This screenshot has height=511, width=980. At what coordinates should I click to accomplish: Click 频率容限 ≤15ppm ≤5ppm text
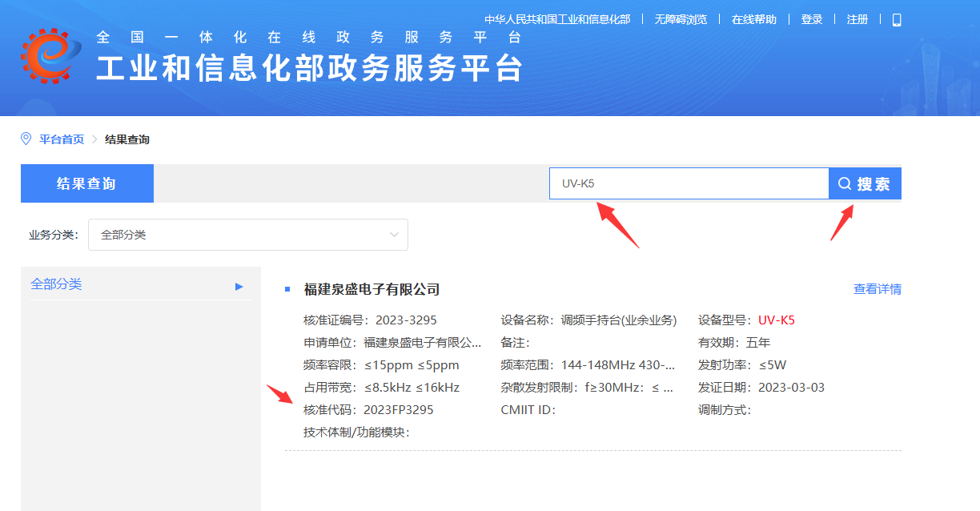[382, 365]
